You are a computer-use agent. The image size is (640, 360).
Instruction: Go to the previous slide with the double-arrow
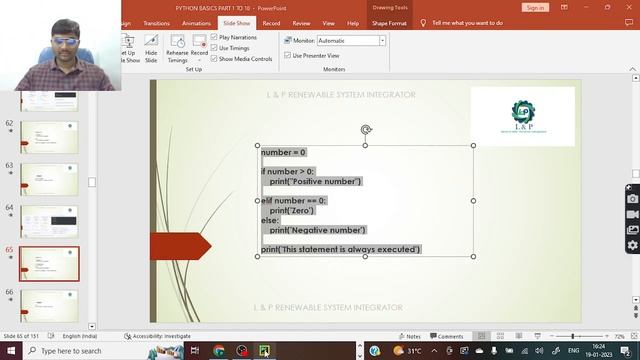636,308
